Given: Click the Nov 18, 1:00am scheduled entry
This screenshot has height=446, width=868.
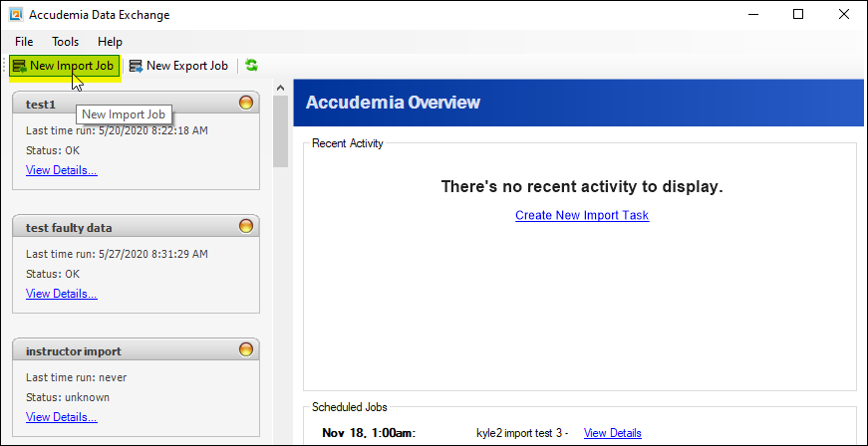Looking at the screenshot, I should [x=369, y=433].
